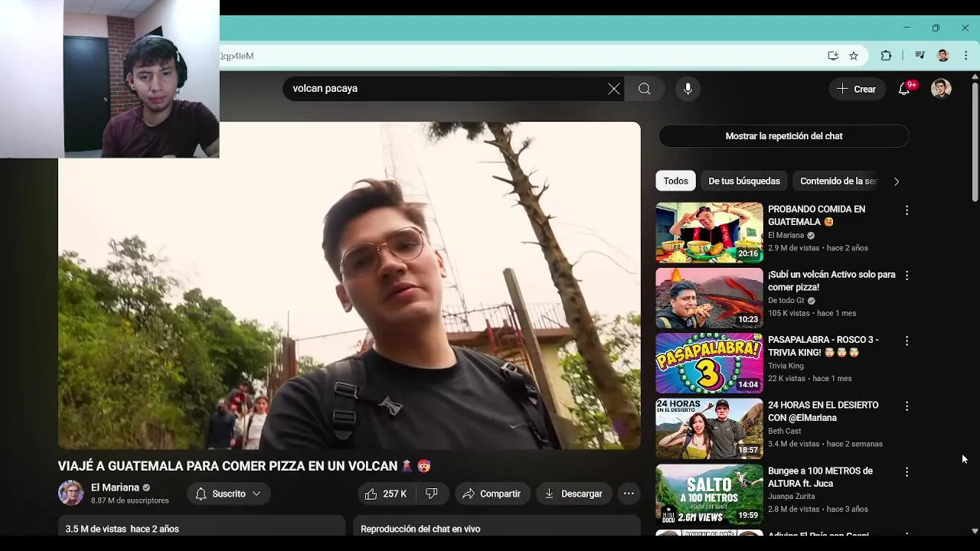Open 'PASAPALABRA - ROSCO 3 - TRIVIA KING!' title
This screenshot has width=980, height=551.
click(x=823, y=346)
